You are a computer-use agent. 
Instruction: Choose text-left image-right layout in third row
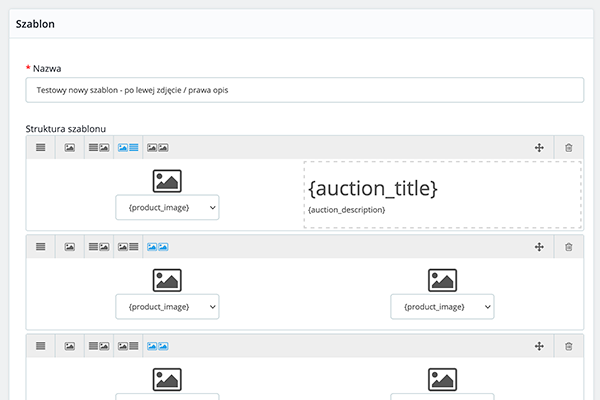[x=99, y=346]
